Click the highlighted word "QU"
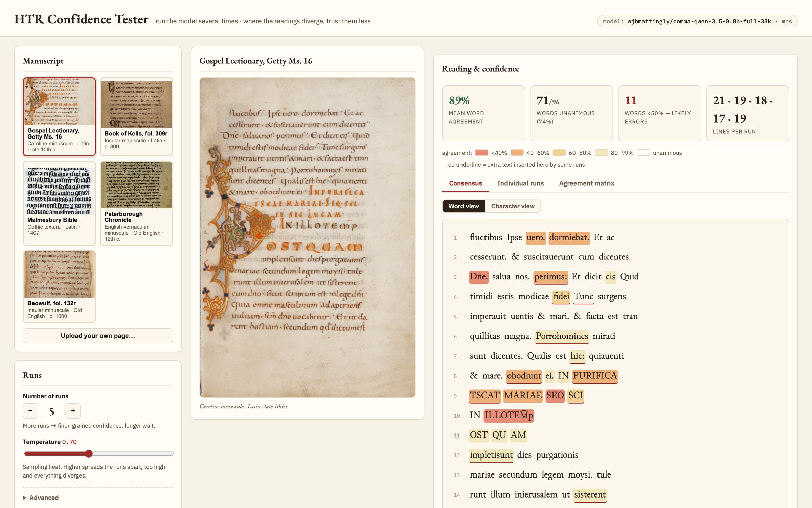The image size is (812, 508). coord(499,435)
